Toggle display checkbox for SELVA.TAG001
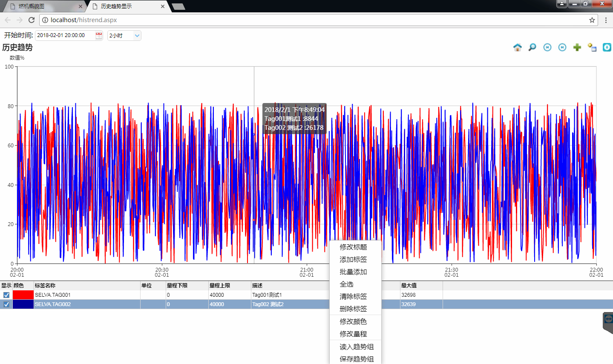This screenshot has height=364, width=613. point(6,295)
